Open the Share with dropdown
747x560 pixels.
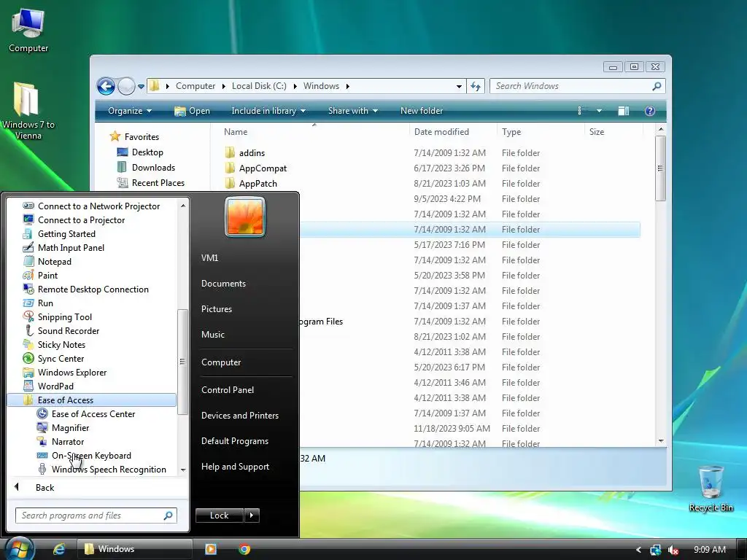click(352, 111)
